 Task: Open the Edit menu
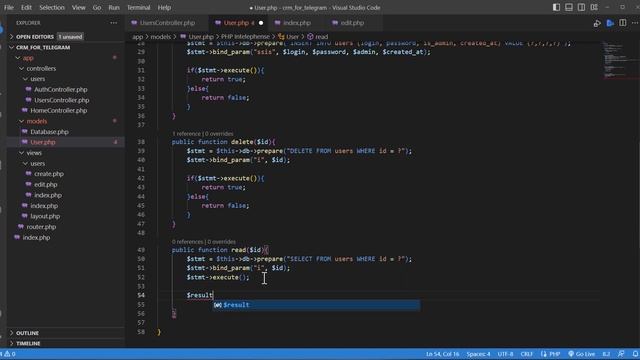pyautogui.click(x=26, y=7)
